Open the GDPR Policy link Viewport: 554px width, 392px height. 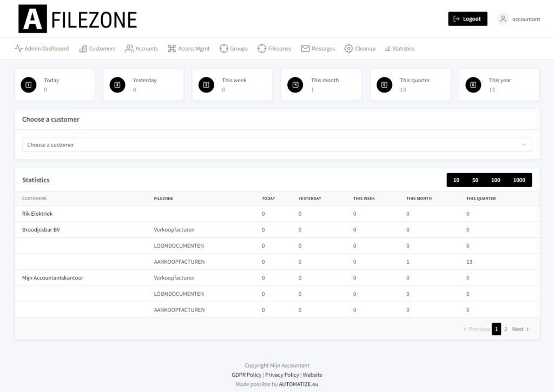[247, 375]
